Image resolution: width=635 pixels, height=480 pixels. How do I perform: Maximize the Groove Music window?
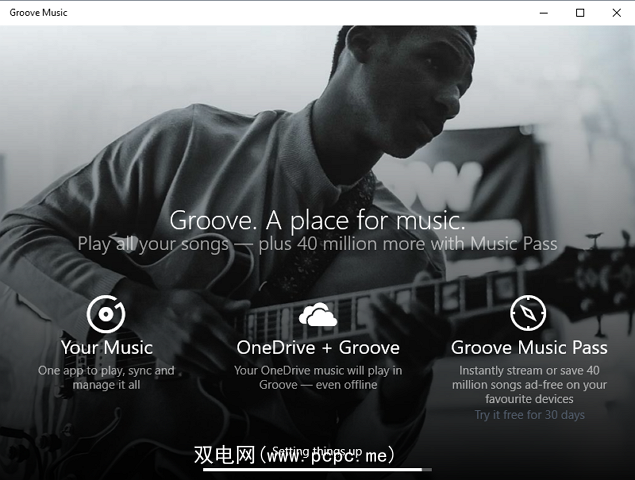[580, 13]
